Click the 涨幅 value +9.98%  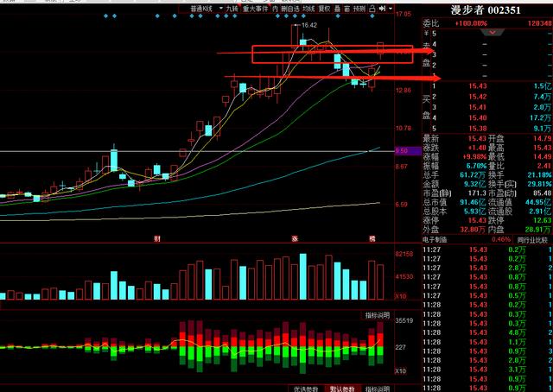point(476,157)
